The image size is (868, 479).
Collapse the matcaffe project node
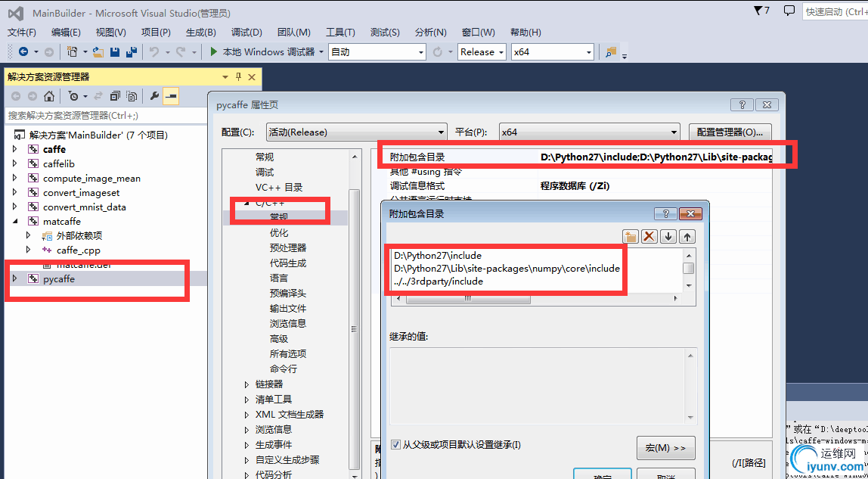point(15,221)
